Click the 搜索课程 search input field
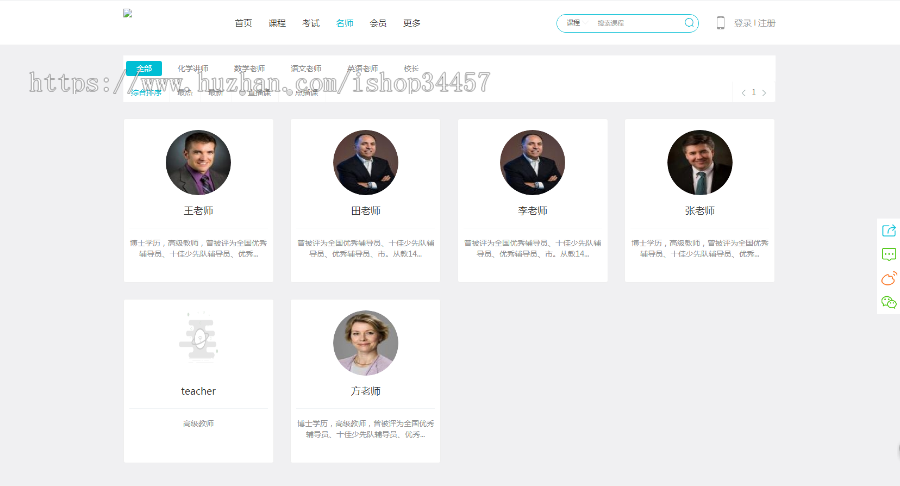This screenshot has width=900, height=486. click(637, 23)
